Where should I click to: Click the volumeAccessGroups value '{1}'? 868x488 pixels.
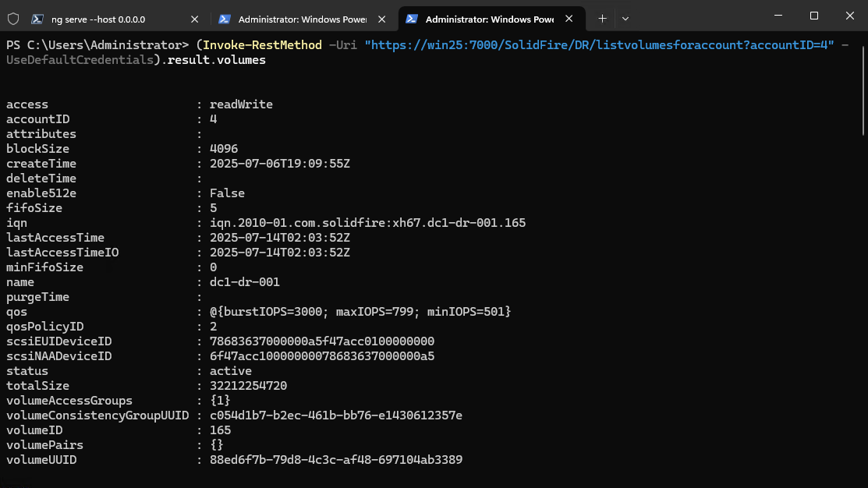point(220,400)
